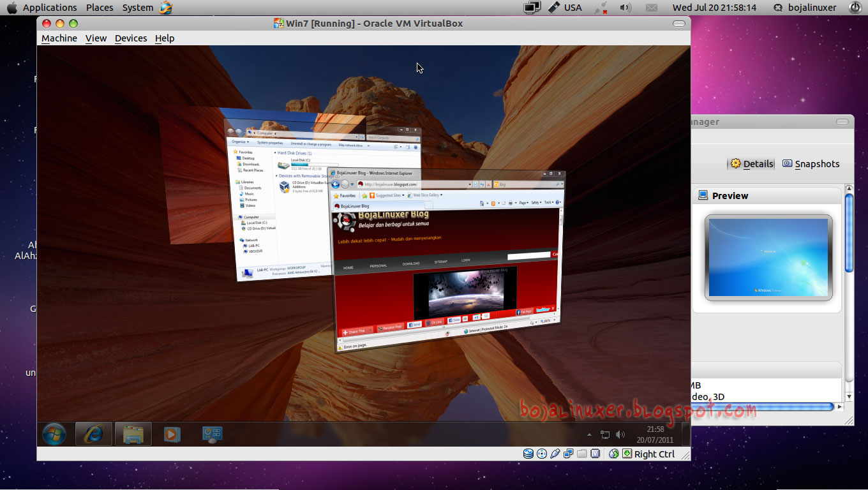
Task: Open the Devices menu in VirtualBox
Action: point(131,38)
